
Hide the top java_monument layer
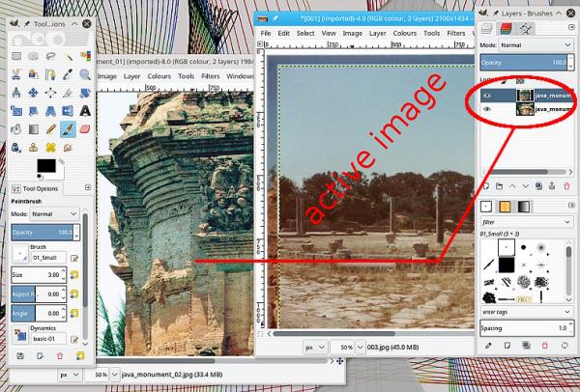487,96
